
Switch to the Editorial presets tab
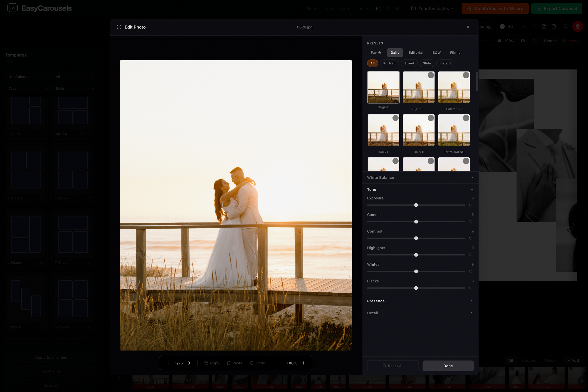pos(416,52)
